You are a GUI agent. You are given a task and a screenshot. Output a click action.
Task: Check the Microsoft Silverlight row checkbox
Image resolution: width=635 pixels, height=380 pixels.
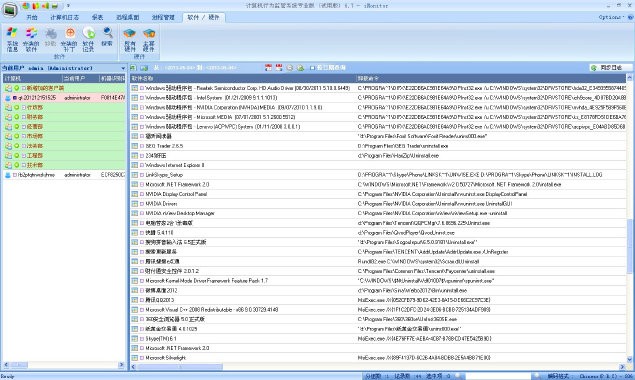(142, 358)
